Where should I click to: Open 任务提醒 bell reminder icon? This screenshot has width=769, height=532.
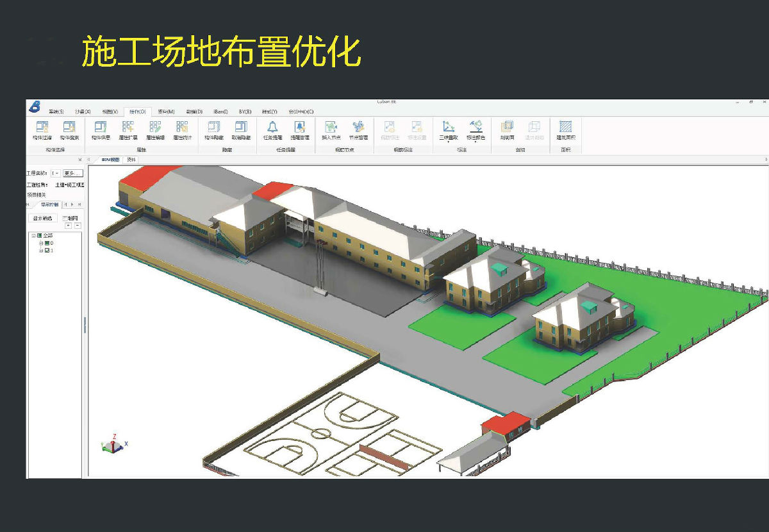(272, 128)
